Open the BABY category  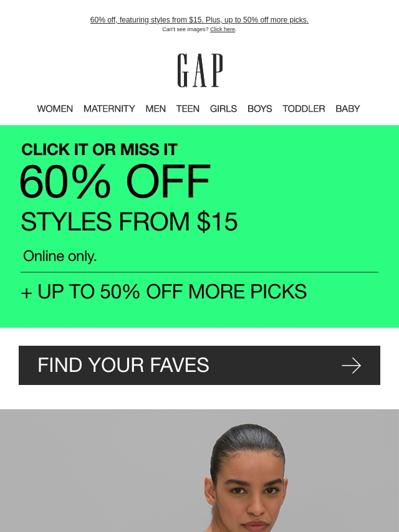(348, 108)
